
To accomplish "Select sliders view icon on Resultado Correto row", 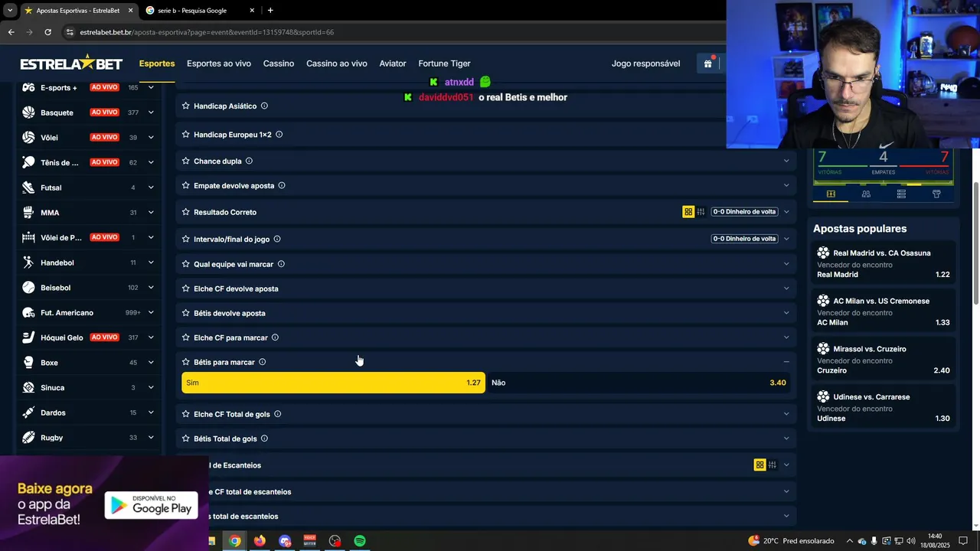I will (x=701, y=212).
